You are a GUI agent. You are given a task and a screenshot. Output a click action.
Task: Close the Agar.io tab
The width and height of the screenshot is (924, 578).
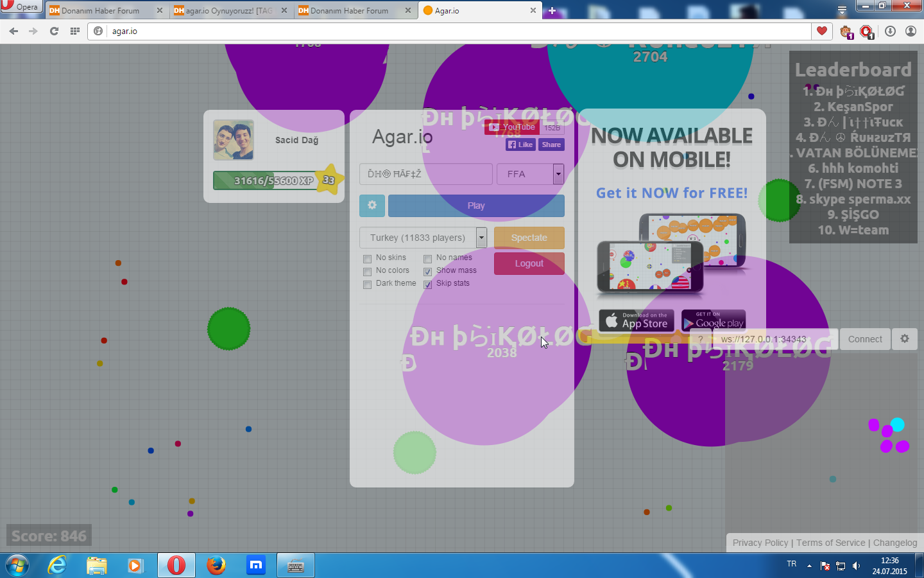click(x=533, y=10)
